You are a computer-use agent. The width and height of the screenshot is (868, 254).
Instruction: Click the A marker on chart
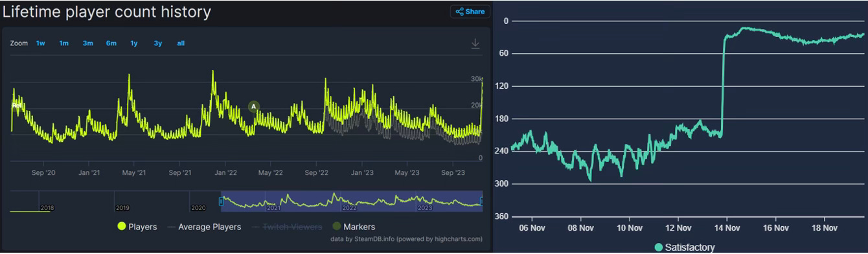click(x=254, y=106)
